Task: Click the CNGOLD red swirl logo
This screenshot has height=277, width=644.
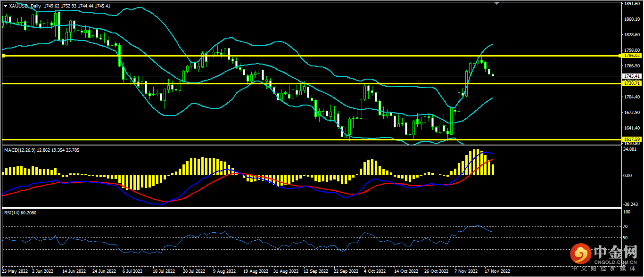Action: click(581, 255)
